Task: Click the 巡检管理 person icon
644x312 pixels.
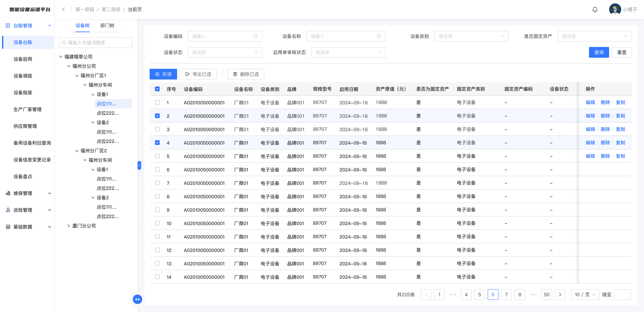Action: click(x=8, y=210)
